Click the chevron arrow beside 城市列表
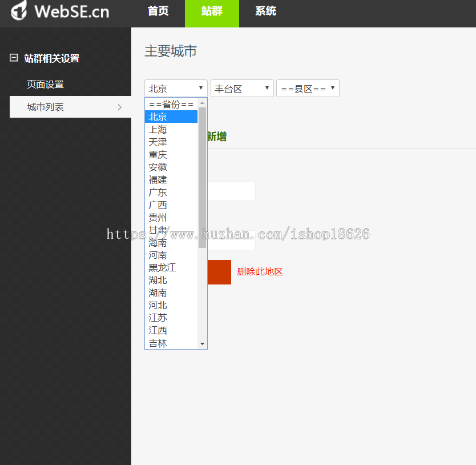 119,107
